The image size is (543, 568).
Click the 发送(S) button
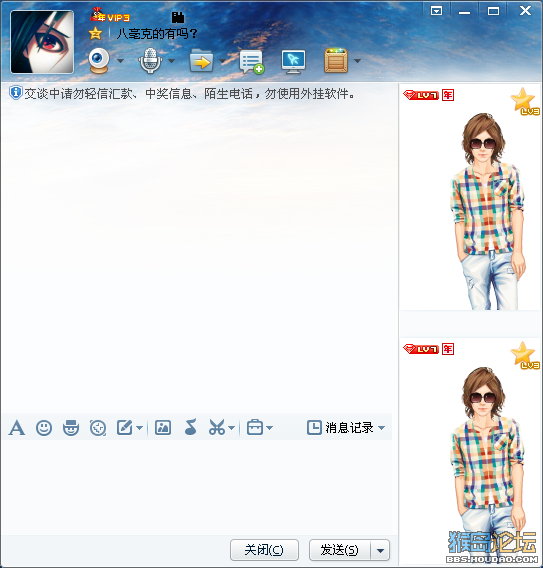tap(340, 550)
